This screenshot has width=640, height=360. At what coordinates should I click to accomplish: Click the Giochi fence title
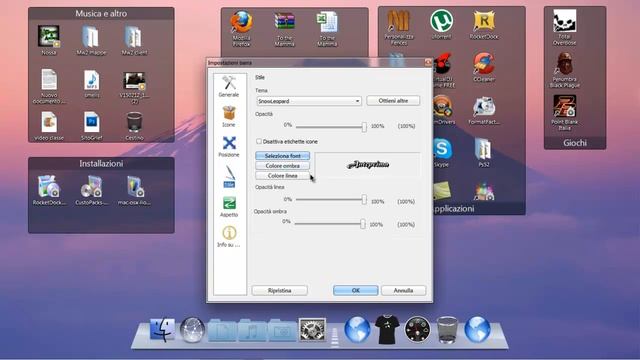coord(575,143)
